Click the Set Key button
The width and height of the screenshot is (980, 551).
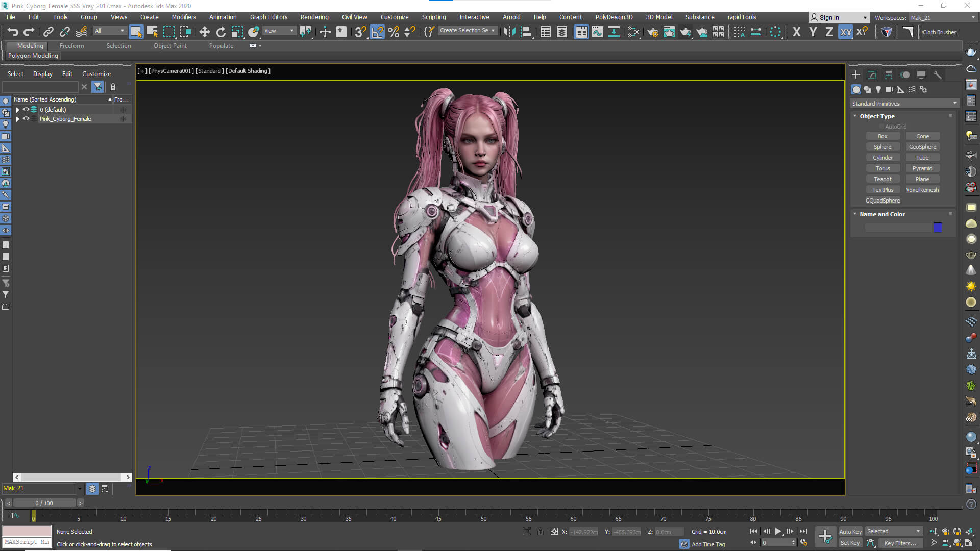[x=850, y=543]
